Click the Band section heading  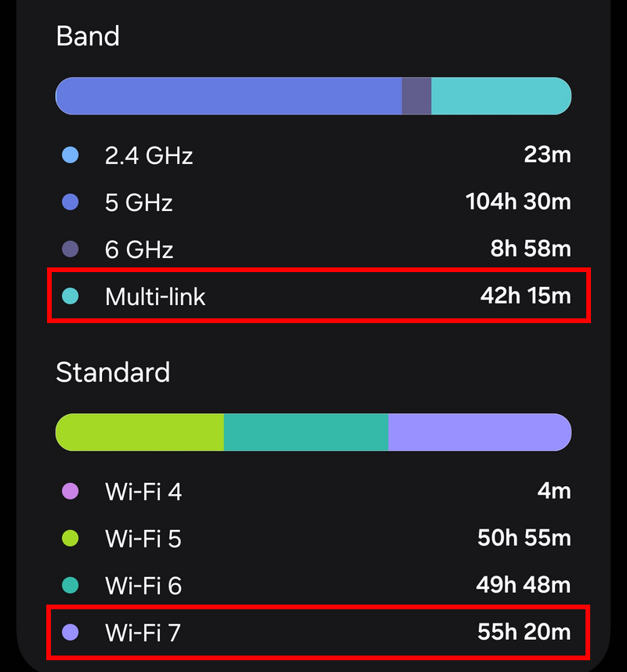[x=88, y=36]
